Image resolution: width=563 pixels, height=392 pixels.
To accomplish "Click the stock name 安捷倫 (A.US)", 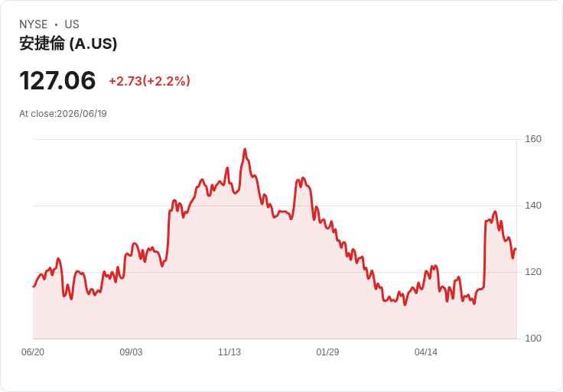I will pos(68,44).
